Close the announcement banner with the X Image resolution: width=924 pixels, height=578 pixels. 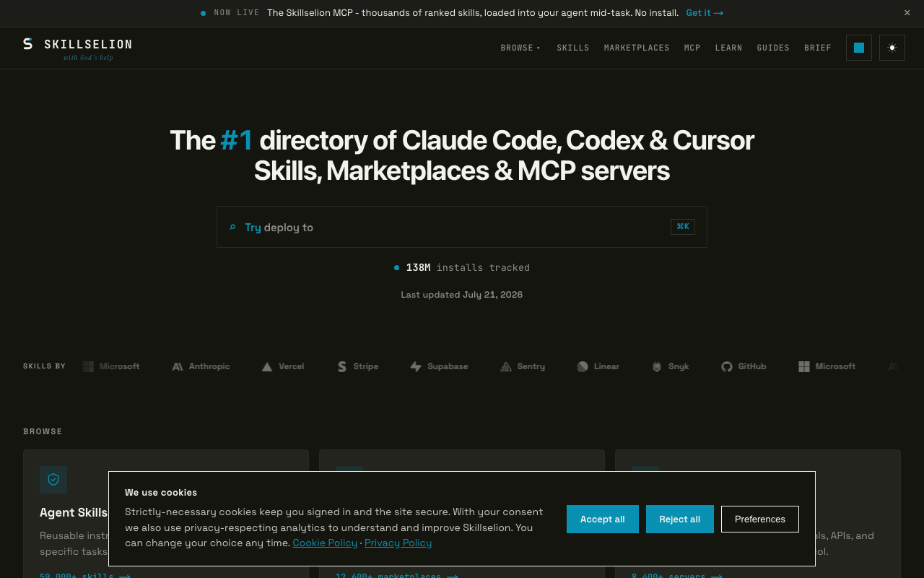[907, 13]
